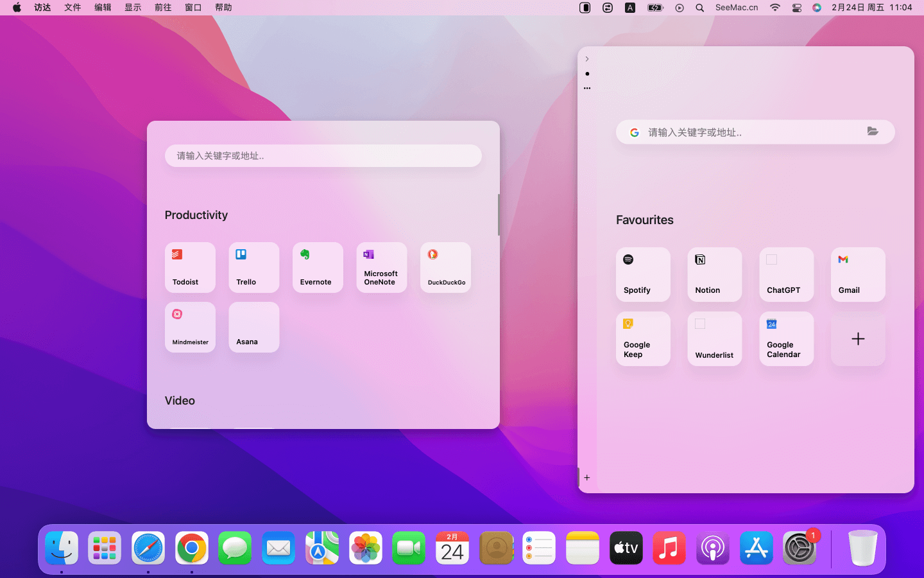Open System Preferences from the Dock
Image resolution: width=924 pixels, height=578 pixels.
[x=800, y=548]
